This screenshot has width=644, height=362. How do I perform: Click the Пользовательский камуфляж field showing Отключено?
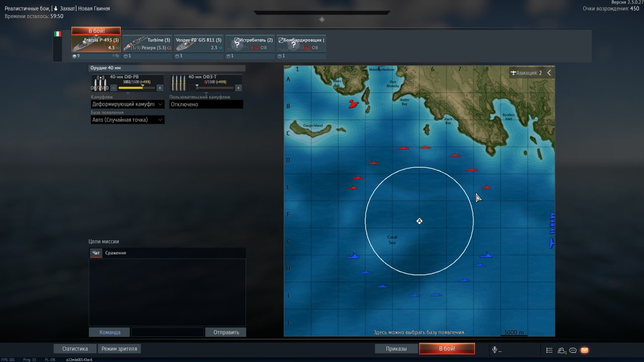pyautogui.click(x=206, y=104)
